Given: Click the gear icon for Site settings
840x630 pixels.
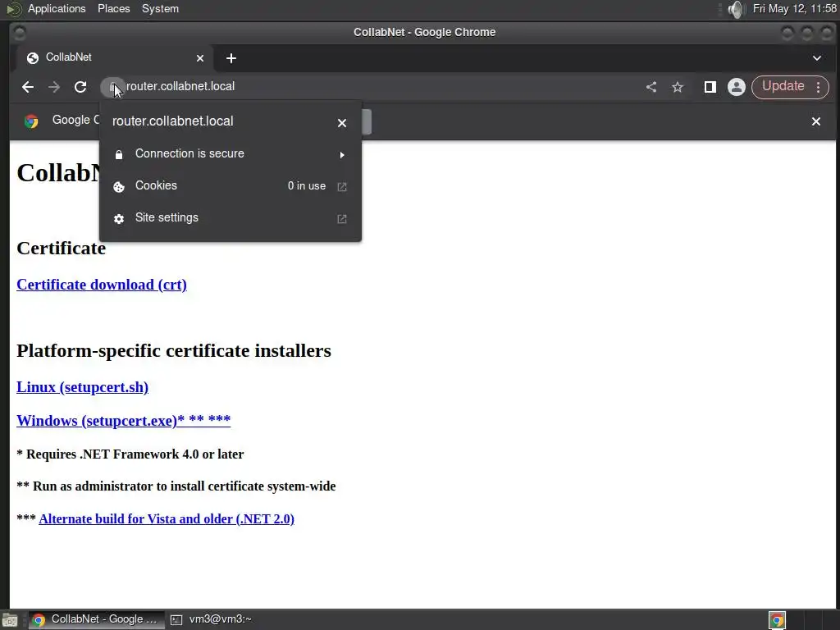Looking at the screenshot, I should coord(119,218).
